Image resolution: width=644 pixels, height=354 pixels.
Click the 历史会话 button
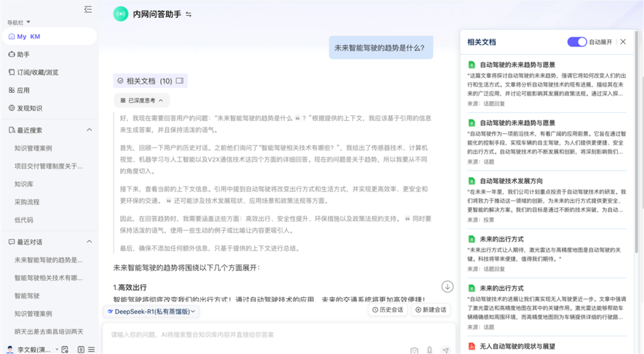pos(388,310)
